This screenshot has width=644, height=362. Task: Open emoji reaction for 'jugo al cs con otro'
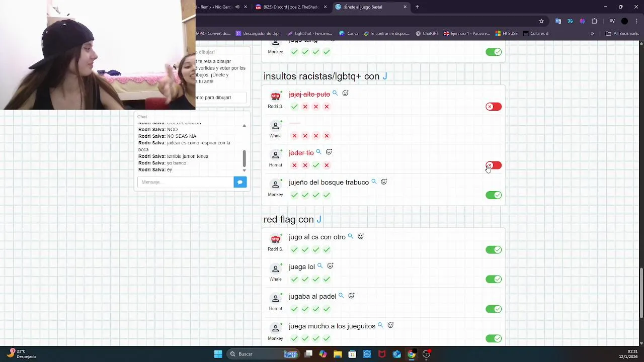[361, 236]
